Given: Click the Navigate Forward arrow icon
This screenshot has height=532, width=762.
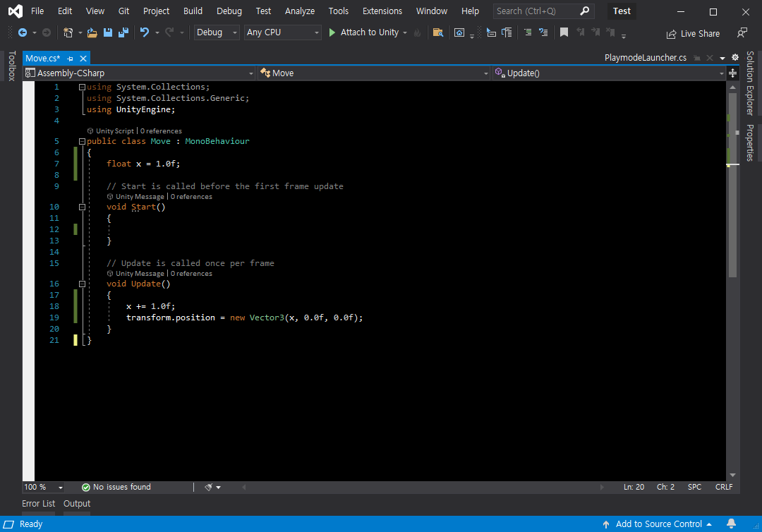Looking at the screenshot, I should (x=46, y=32).
